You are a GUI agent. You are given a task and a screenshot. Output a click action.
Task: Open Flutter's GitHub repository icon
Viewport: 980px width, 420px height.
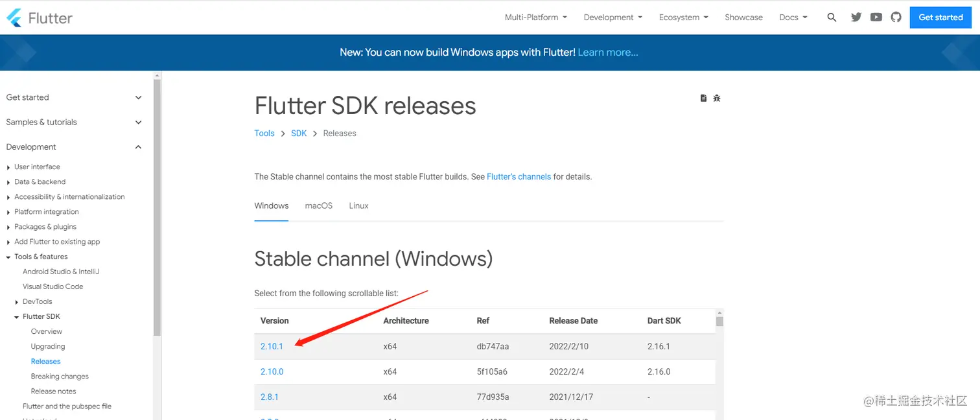(896, 17)
